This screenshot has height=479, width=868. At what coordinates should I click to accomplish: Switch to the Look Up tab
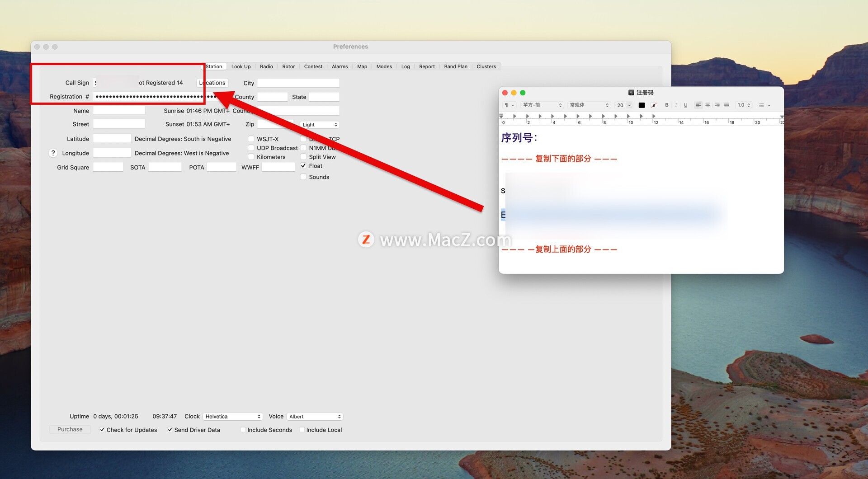pyautogui.click(x=241, y=66)
